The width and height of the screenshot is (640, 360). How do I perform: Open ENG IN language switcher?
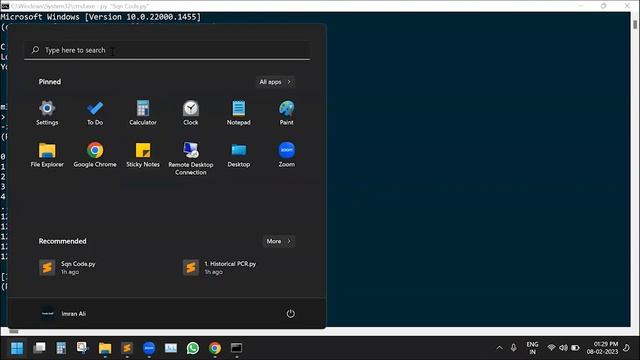pyautogui.click(x=532, y=348)
